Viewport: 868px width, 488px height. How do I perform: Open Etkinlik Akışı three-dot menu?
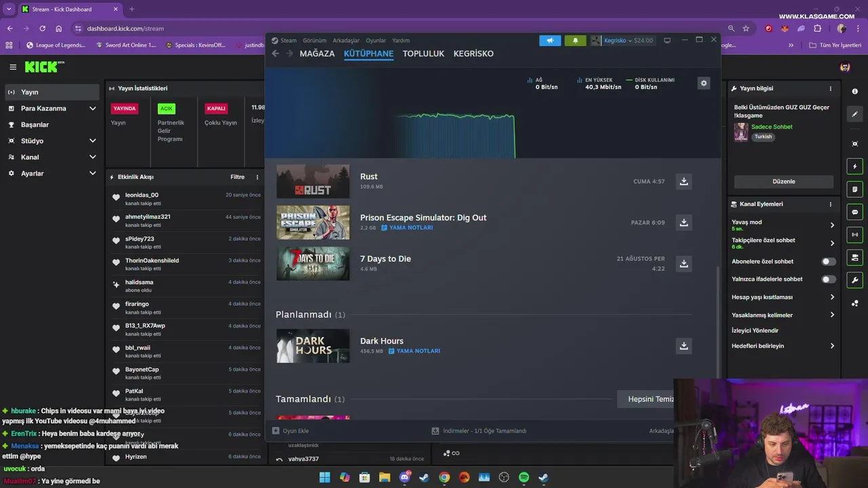pyautogui.click(x=257, y=177)
